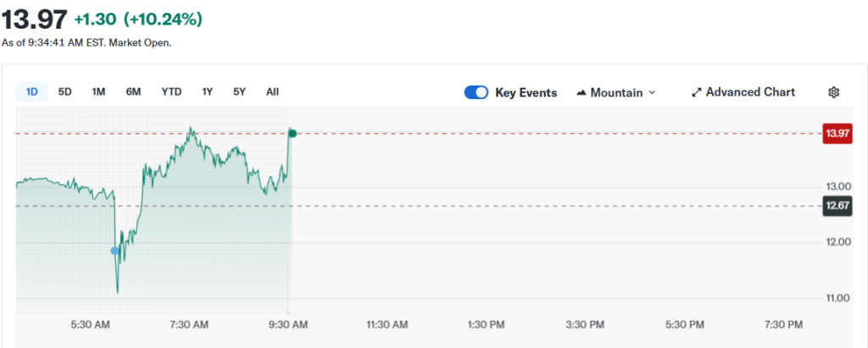Click the chevron next to Mountain
Screen dimensions: 868x348
652,92
